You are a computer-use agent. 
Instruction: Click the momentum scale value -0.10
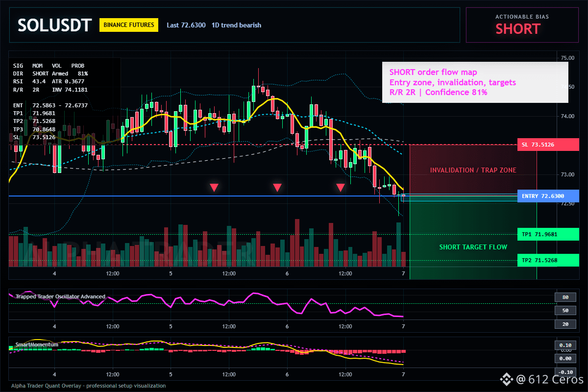pos(565,372)
